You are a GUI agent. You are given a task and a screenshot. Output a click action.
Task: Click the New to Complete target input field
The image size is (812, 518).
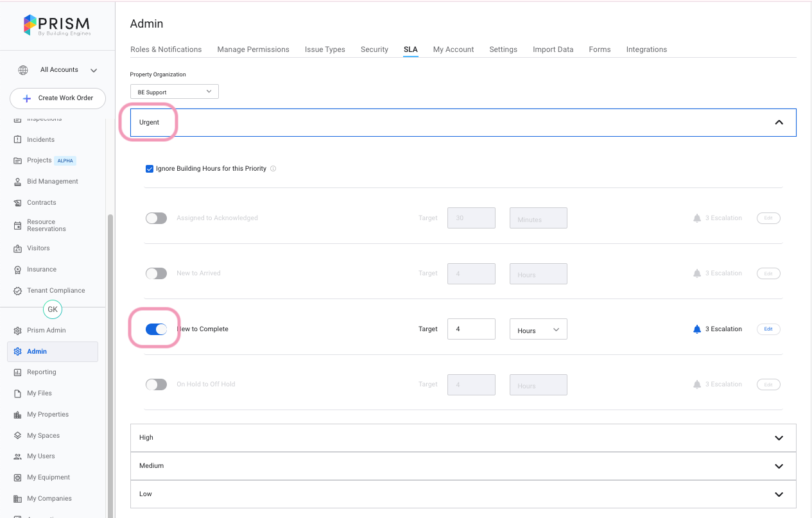click(x=471, y=329)
